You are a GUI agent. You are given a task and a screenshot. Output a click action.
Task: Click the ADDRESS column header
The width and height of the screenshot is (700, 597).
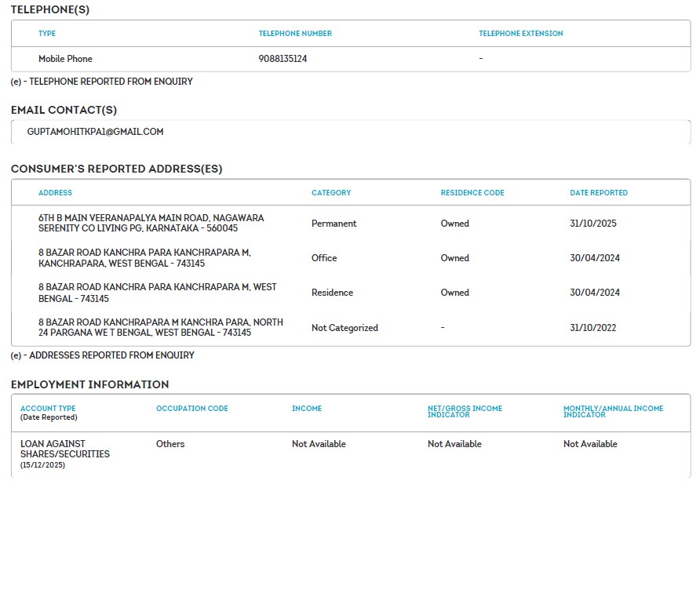[x=55, y=193]
